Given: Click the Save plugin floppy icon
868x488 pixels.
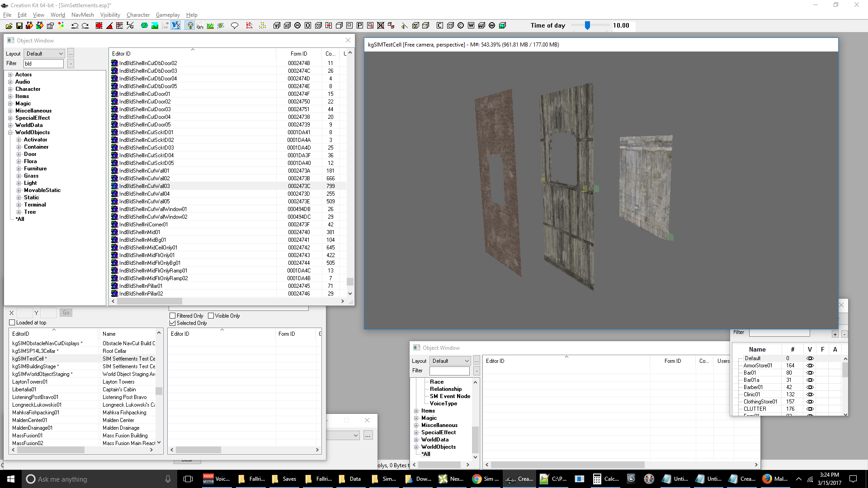Looking at the screenshot, I should point(19,26).
